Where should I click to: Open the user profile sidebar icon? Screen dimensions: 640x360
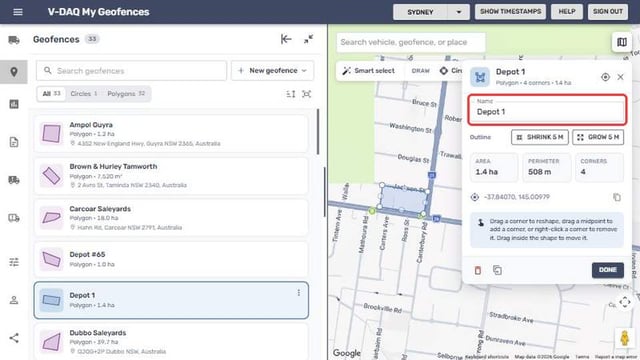(x=14, y=300)
